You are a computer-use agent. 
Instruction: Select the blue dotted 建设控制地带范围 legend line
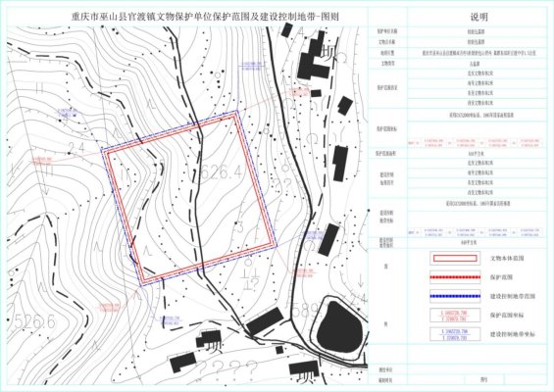tap(455, 296)
